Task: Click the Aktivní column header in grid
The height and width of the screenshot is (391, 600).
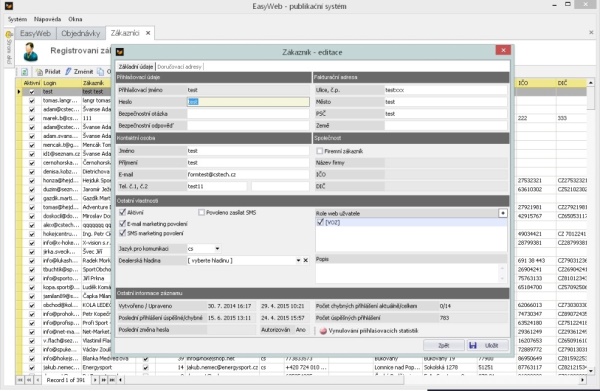Action: [x=32, y=83]
